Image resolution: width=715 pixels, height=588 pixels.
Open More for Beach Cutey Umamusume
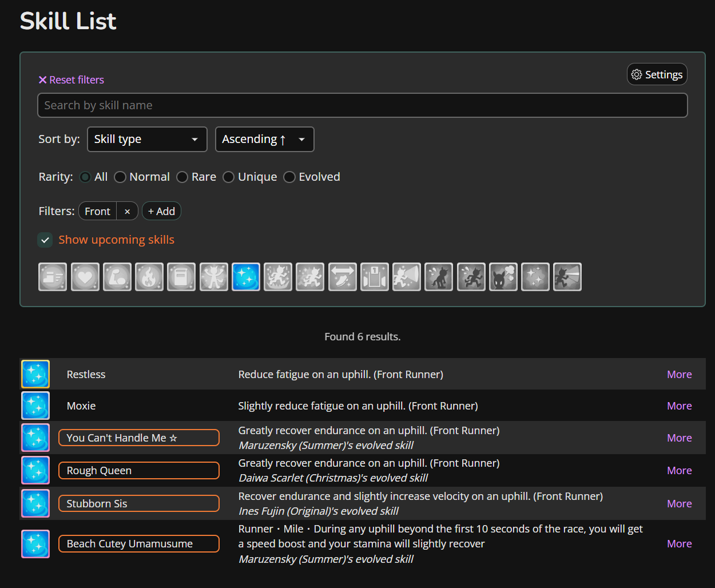point(679,543)
